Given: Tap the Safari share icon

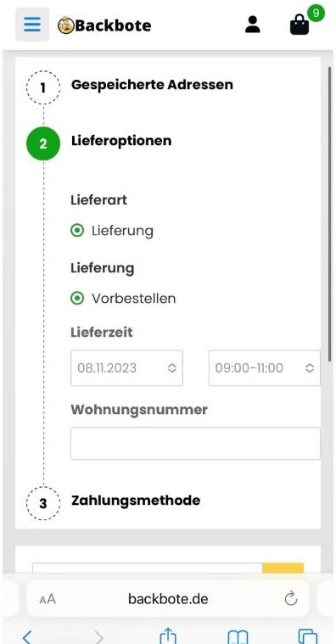Looking at the screenshot, I should (x=168, y=636).
